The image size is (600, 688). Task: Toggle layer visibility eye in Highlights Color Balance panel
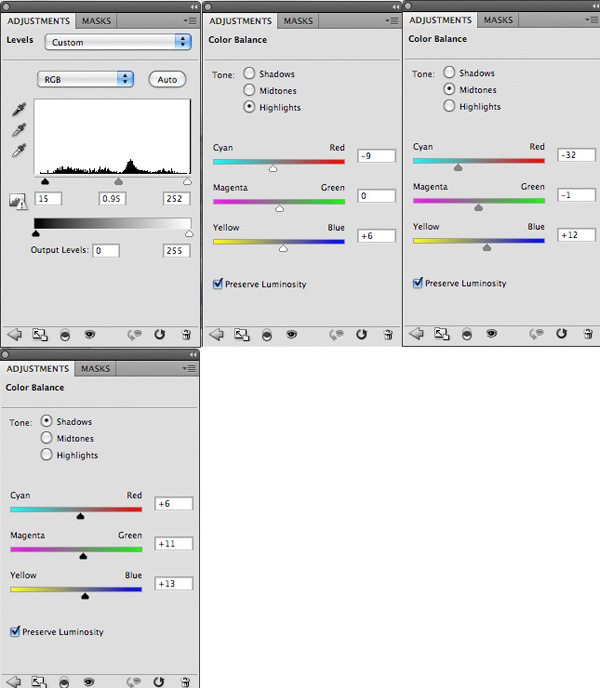pos(292,335)
